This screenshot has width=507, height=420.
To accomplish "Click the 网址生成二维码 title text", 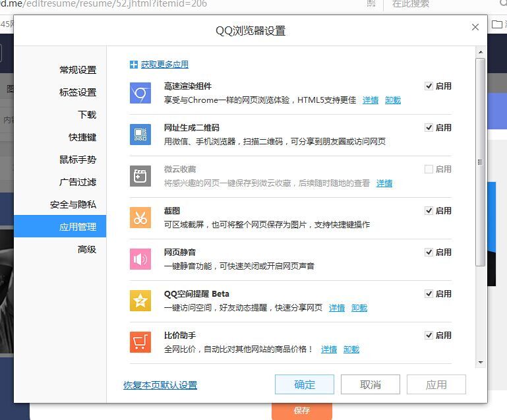I will click(192, 128).
